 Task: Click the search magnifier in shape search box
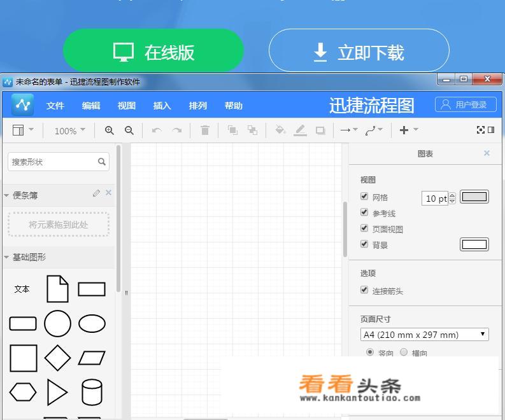pyautogui.click(x=102, y=162)
